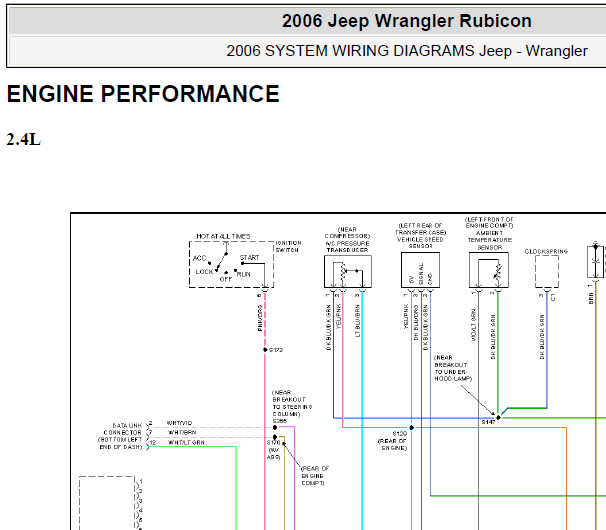Click the "2006 Jeep Wrangler Rubicon" title
Image resolution: width=606 pixels, height=530 pixels.
tap(407, 21)
